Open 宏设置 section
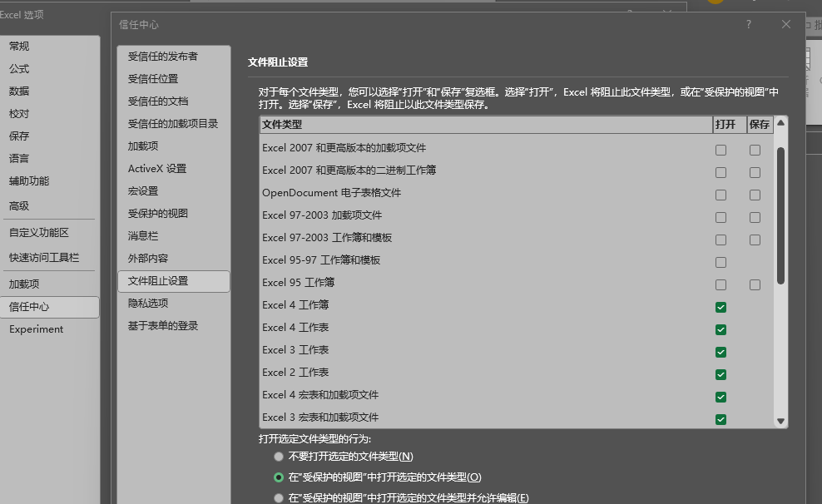 point(174,191)
